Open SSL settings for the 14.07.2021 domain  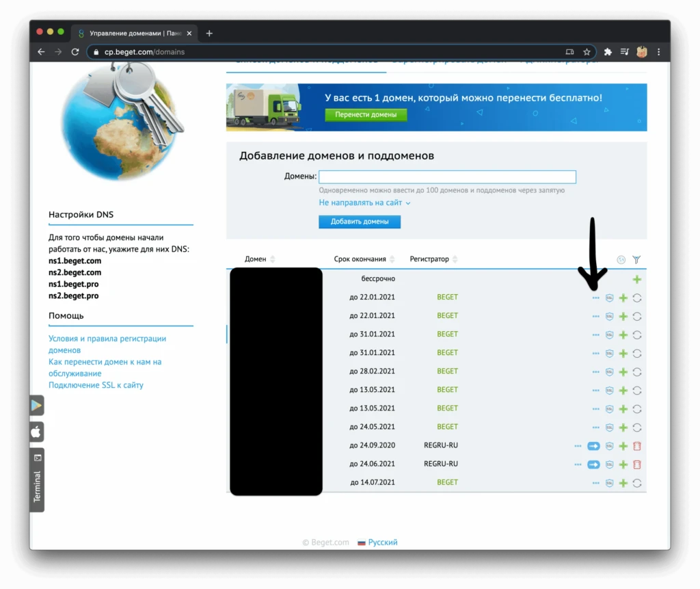pyautogui.click(x=609, y=483)
